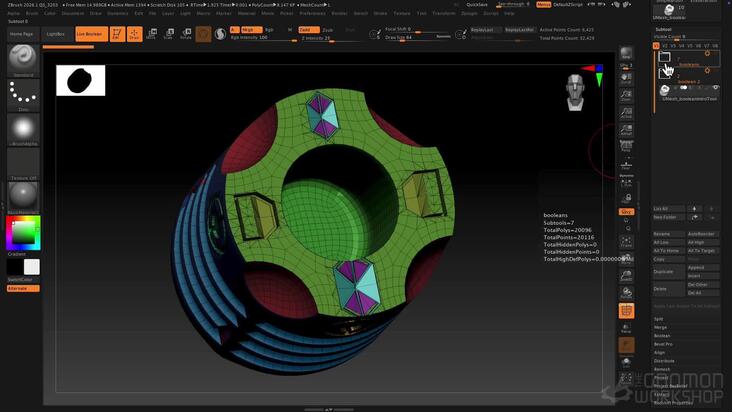Open the Standard brush thumbnail

tap(23, 59)
